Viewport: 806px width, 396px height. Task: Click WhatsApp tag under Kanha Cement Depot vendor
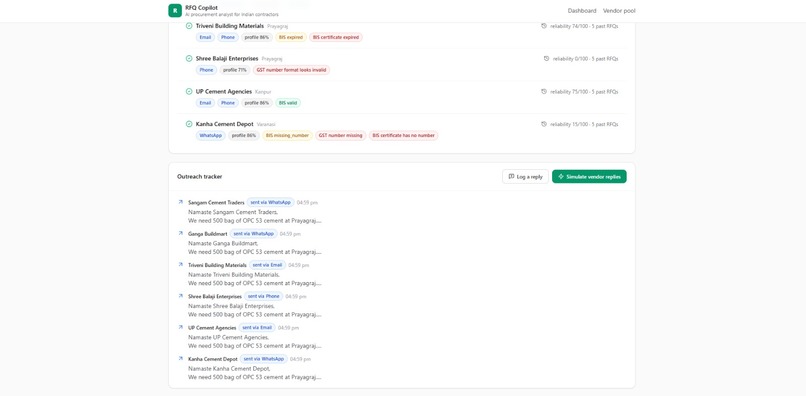210,136
